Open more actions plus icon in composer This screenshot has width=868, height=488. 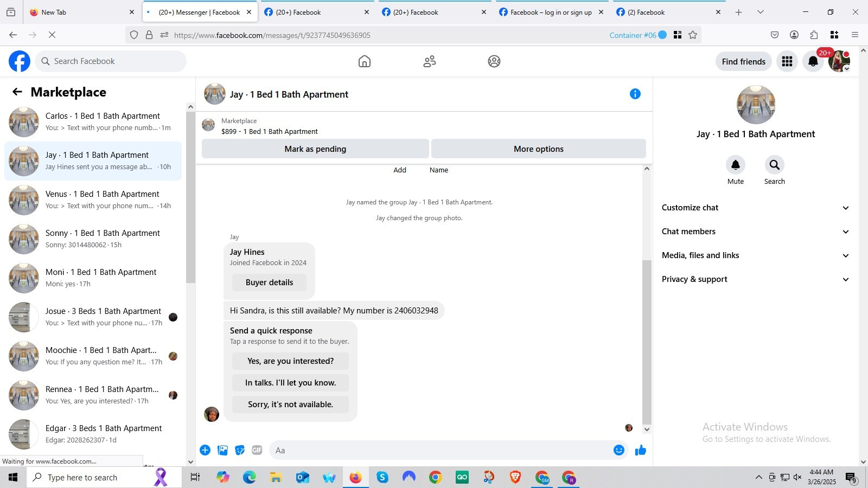click(205, 450)
